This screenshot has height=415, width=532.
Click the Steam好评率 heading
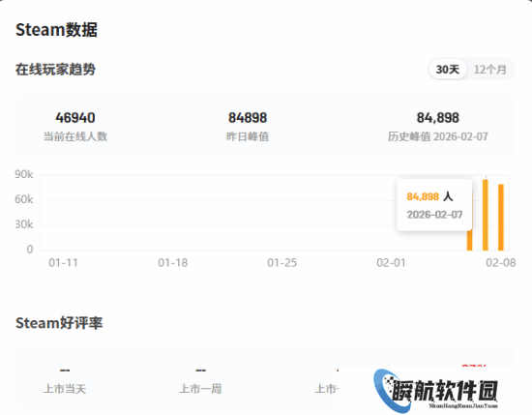click(x=59, y=323)
